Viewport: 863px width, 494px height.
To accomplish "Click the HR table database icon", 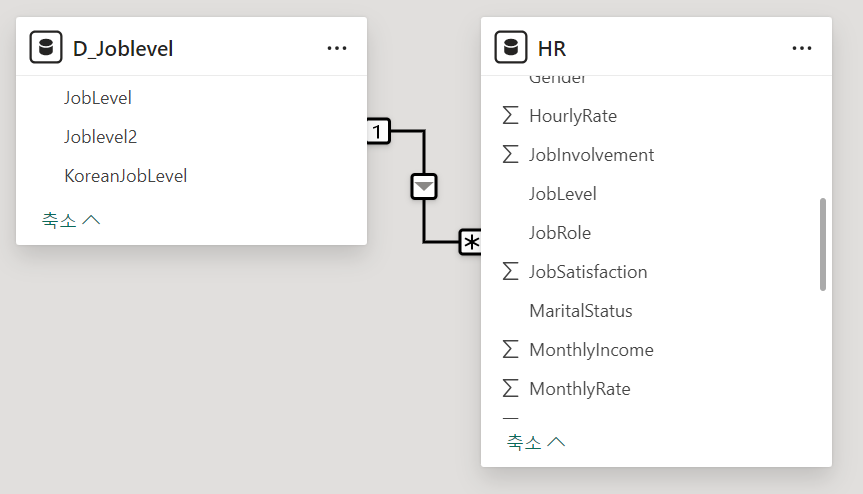I will coord(511,47).
